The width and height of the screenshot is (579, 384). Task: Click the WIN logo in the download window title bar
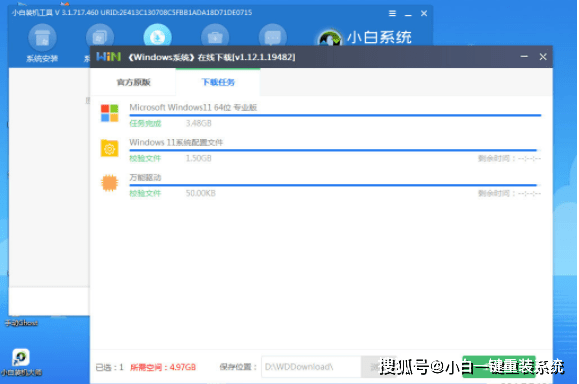click(108, 56)
